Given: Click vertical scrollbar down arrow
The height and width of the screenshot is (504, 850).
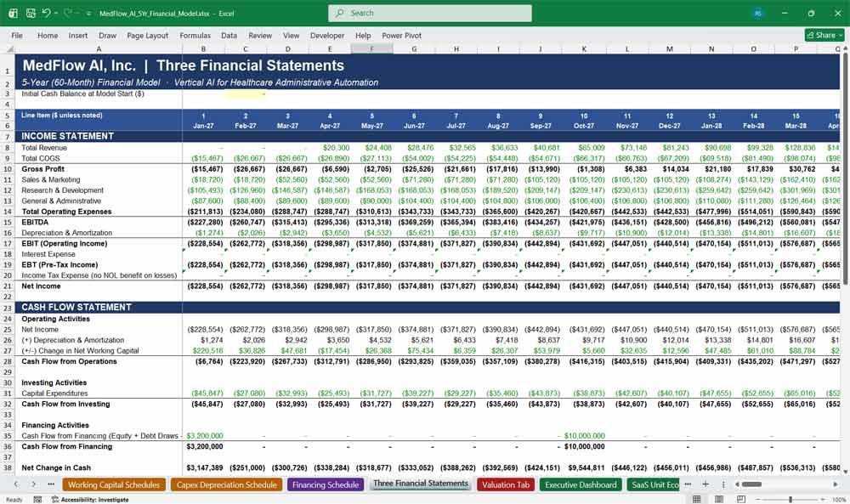Looking at the screenshot, I should [x=845, y=472].
